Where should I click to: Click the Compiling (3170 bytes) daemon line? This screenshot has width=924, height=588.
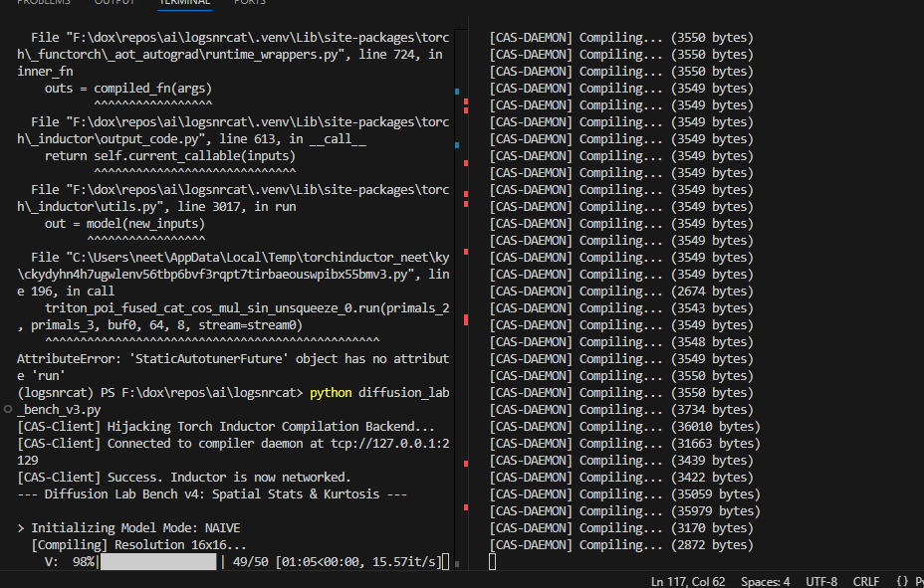click(621, 528)
